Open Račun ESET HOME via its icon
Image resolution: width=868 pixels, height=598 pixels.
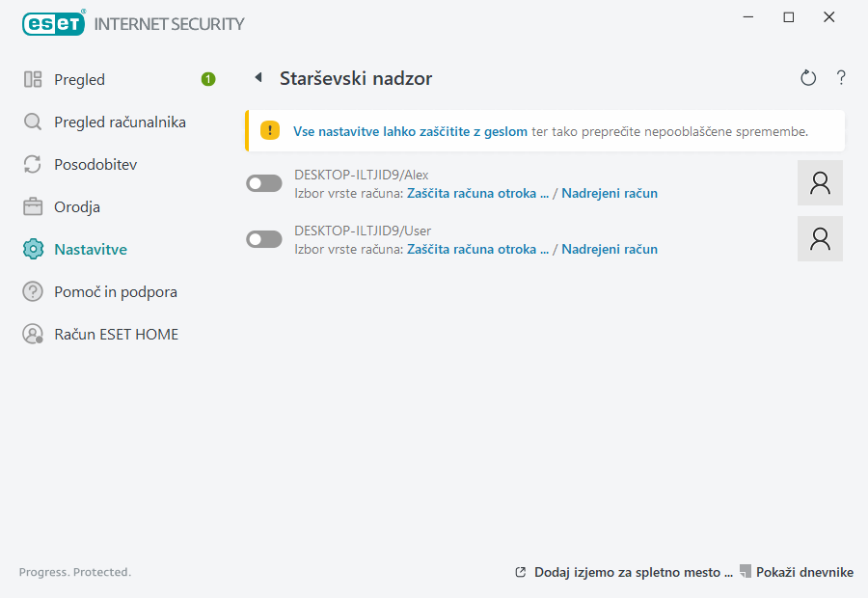coord(31,334)
